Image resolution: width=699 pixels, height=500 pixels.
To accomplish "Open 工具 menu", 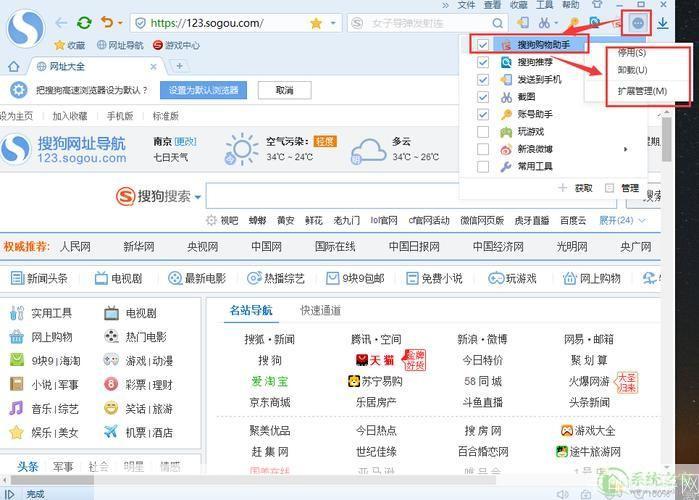I will pos(544,5).
